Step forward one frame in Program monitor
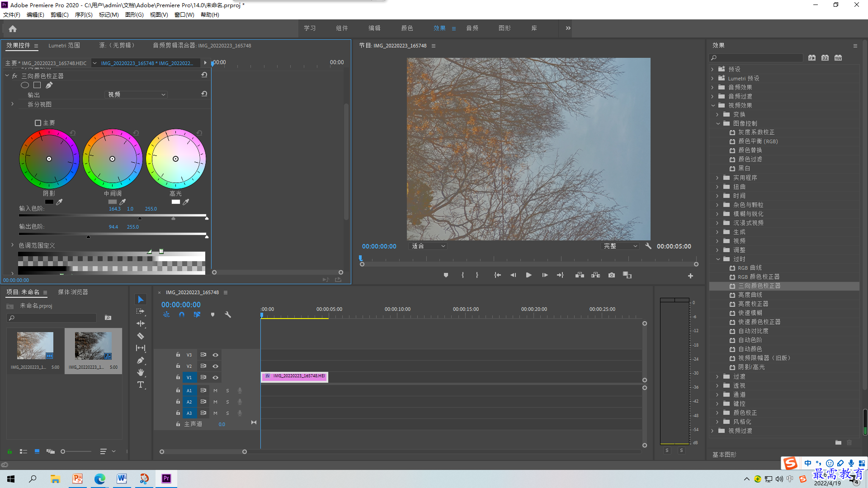 [x=545, y=275]
